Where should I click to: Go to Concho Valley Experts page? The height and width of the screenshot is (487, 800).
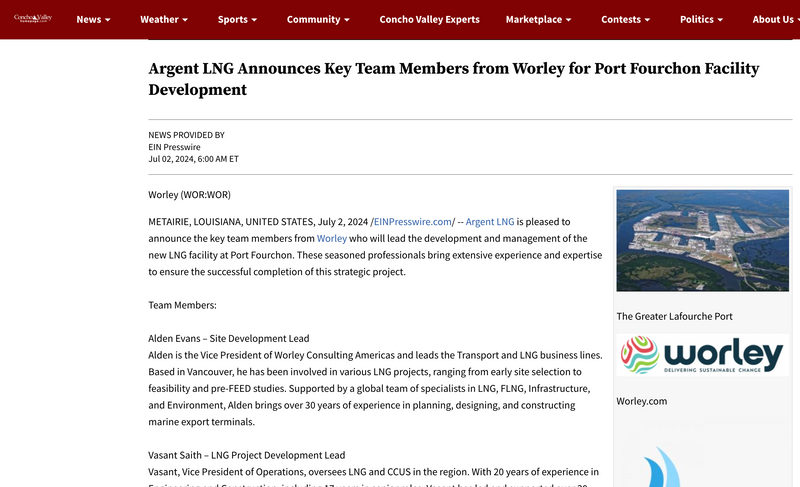pyautogui.click(x=429, y=19)
